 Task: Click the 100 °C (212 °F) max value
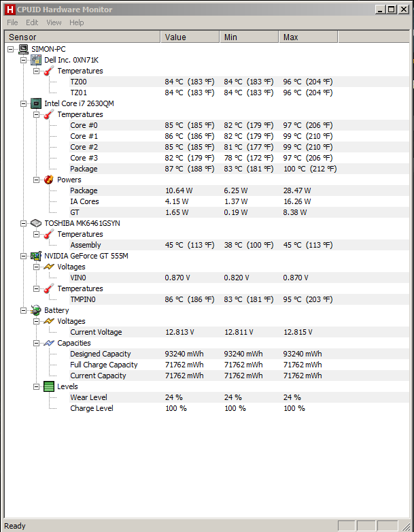[x=310, y=169]
